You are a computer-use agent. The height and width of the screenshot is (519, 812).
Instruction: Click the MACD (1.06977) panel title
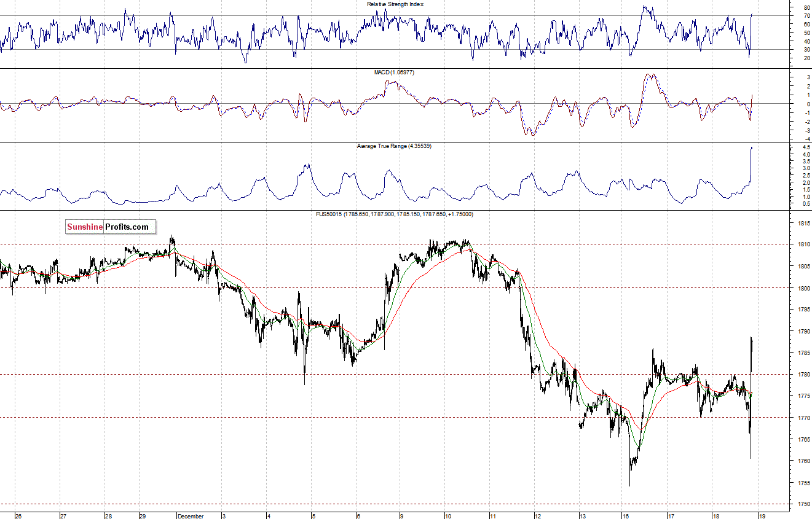[x=393, y=72]
